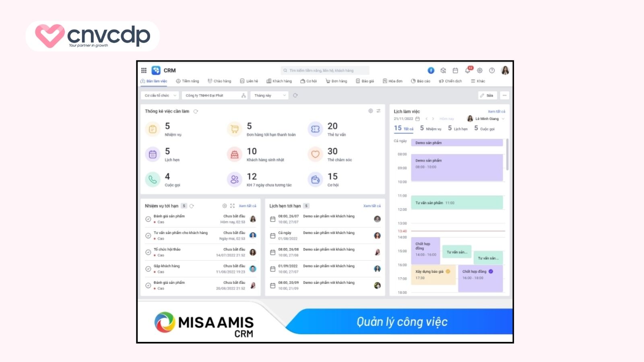The width and height of the screenshot is (644, 362).
Task: Focus the Tìm kiếm search field
Action: (325, 70)
